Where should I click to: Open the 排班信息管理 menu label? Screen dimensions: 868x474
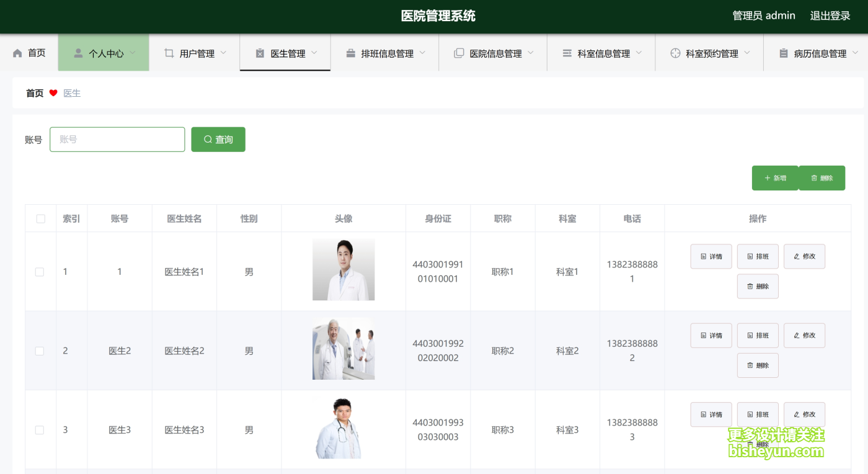click(x=387, y=54)
